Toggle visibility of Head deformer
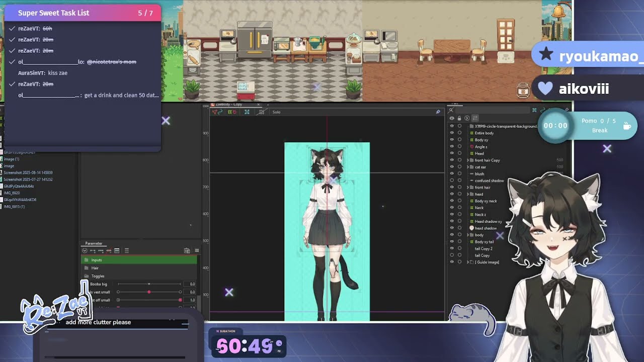 [452, 153]
